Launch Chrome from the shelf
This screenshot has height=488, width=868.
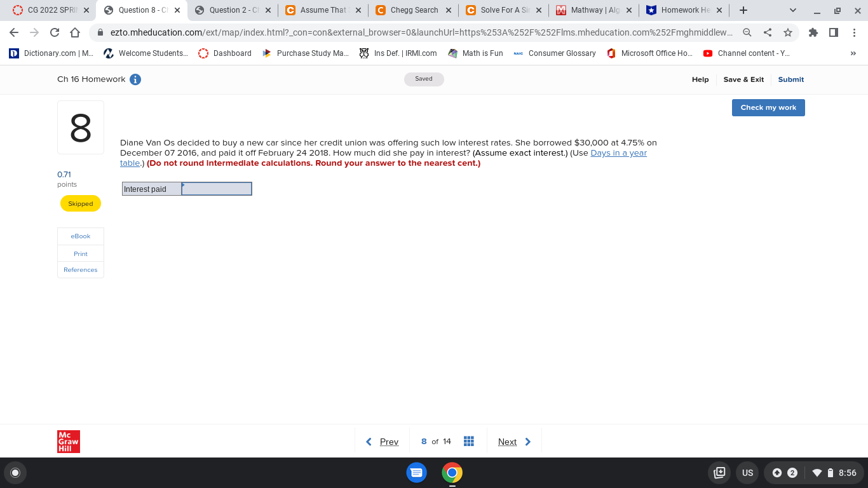(452, 473)
